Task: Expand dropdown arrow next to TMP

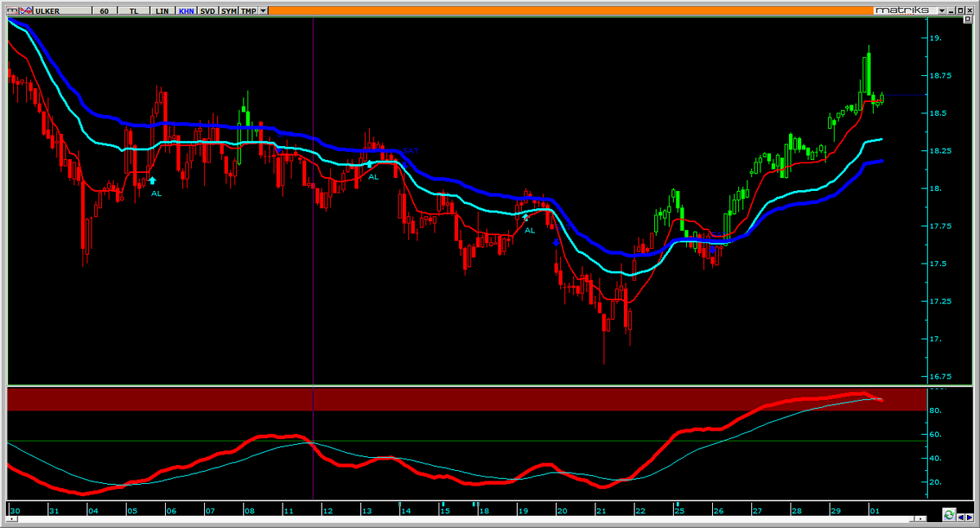Action: 263,11
